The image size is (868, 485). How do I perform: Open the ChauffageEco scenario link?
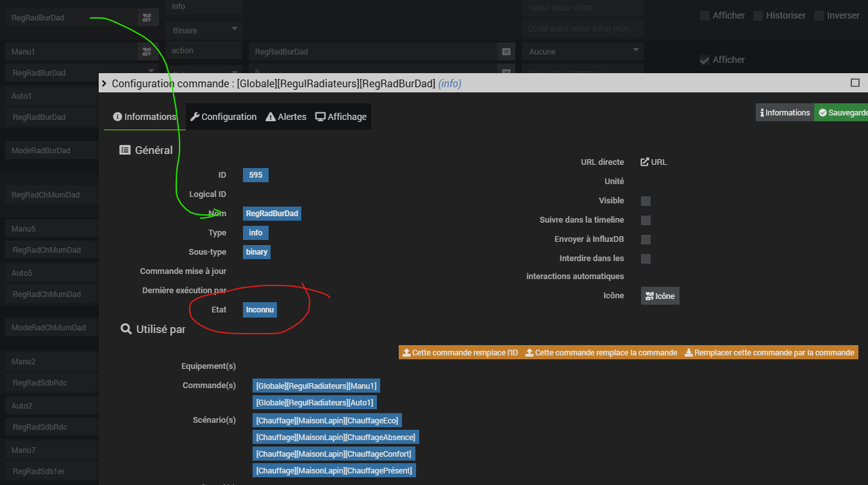(x=327, y=420)
